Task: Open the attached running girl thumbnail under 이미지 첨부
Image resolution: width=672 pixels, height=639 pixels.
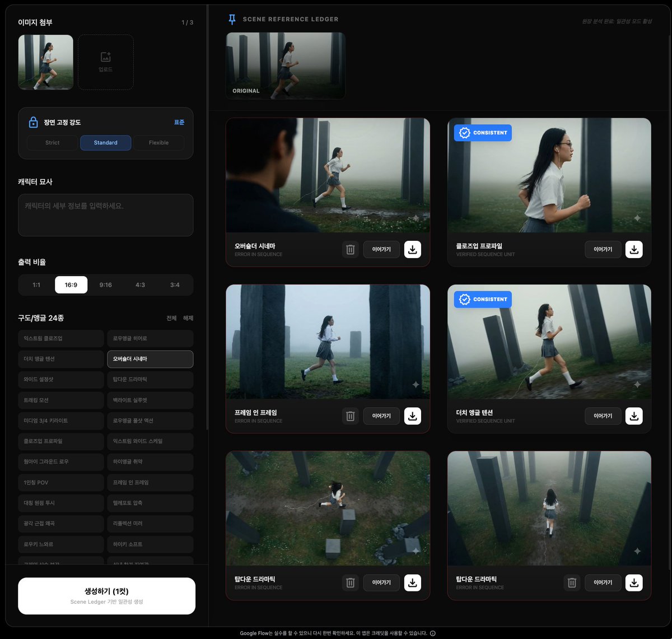Action: (x=46, y=62)
